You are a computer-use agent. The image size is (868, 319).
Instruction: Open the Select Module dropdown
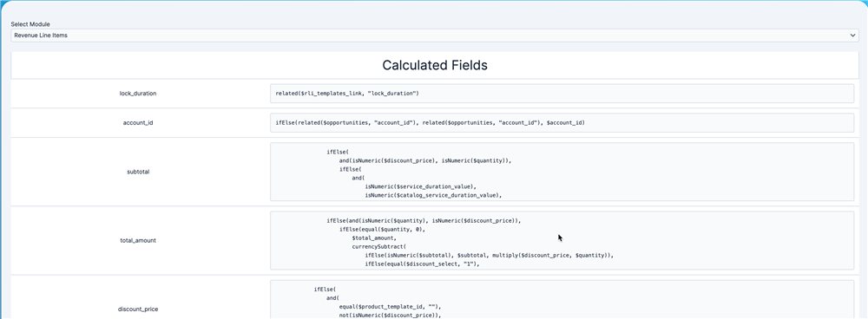(x=435, y=36)
